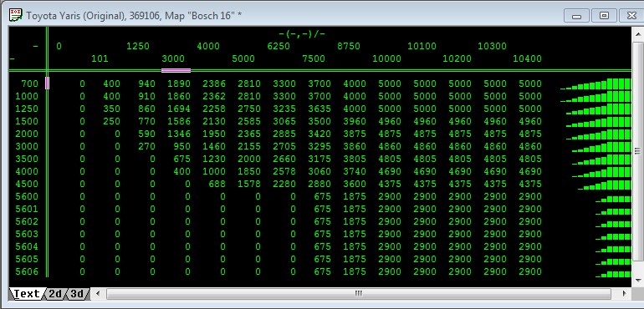Select cell value 1875 in row 5602
This screenshot has width=644, height=309.
[x=355, y=221]
